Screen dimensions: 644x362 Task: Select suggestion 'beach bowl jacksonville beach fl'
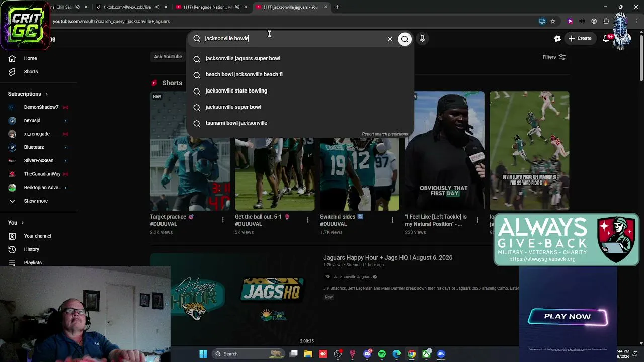click(300, 74)
